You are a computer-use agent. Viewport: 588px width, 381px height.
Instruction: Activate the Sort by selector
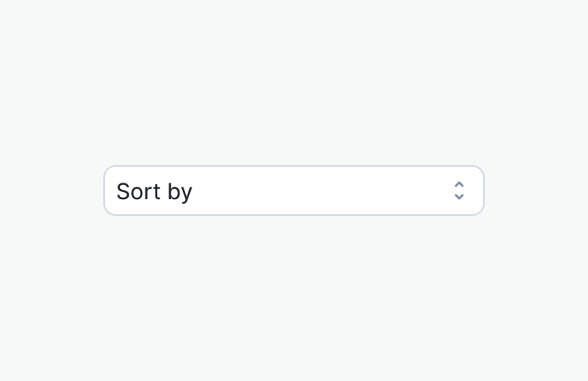(x=293, y=190)
